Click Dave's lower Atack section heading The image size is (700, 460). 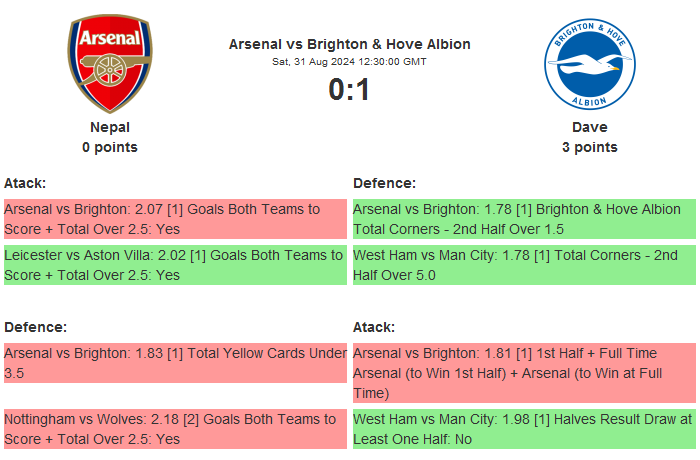point(374,327)
